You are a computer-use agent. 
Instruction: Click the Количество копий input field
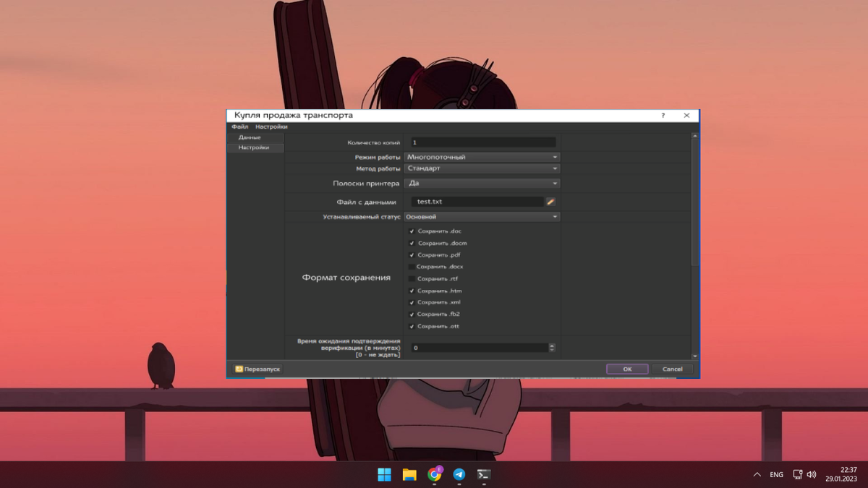click(x=483, y=142)
